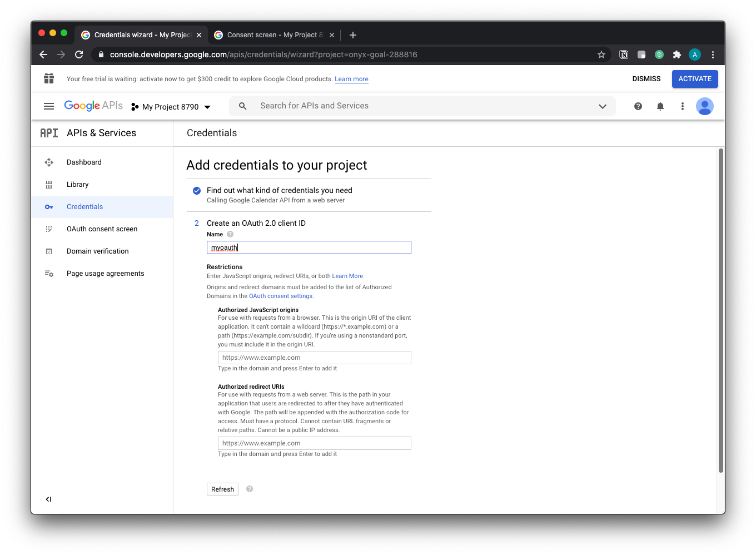The width and height of the screenshot is (756, 555).
Task: Open the hamburger navigation menu
Action: [x=49, y=106]
